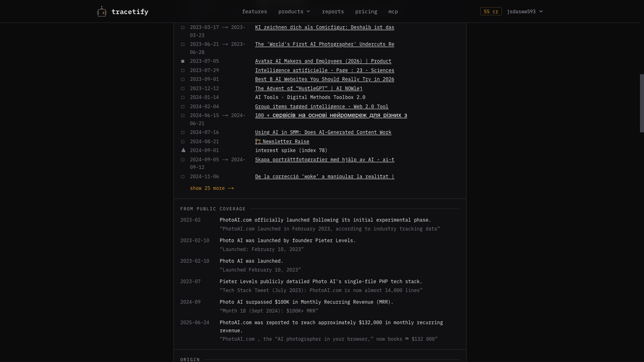Click 'PhotoAI.com officially launched' coverage entry

tap(325, 220)
